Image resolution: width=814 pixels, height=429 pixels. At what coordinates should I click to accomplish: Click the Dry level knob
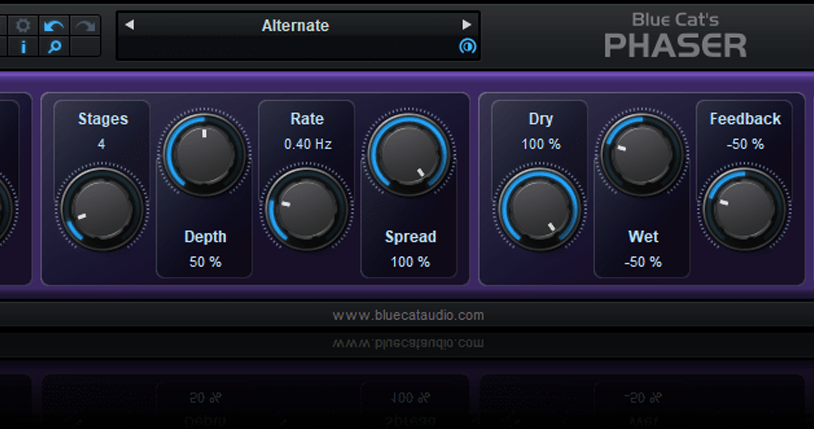pyautogui.click(x=541, y=209)
